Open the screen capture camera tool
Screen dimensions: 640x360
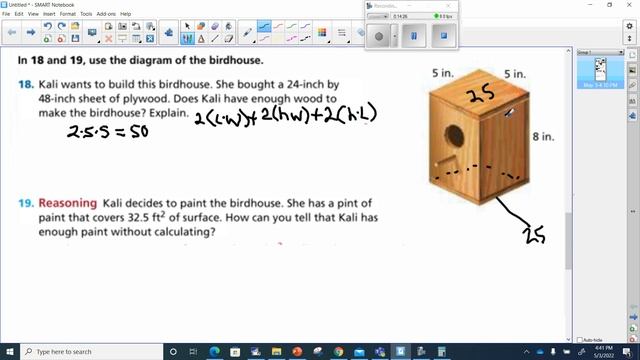click(x=122, y=26)
